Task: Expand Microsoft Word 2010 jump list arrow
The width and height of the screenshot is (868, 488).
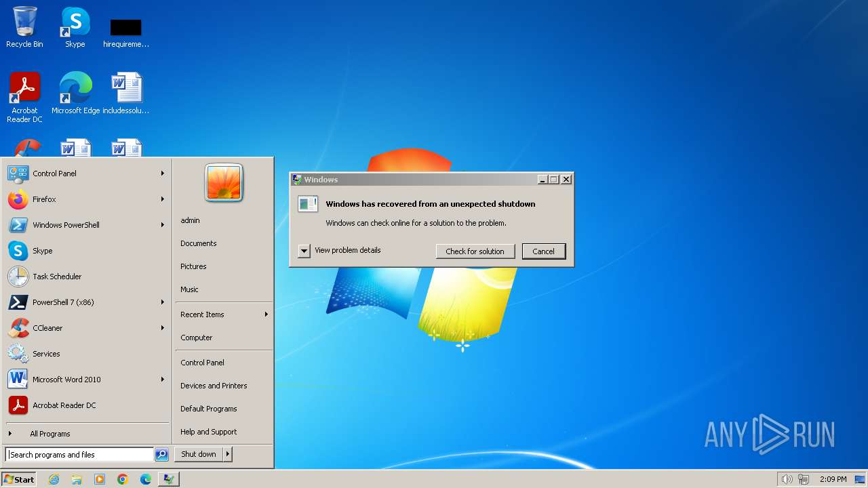Action: tap(163, 380)
